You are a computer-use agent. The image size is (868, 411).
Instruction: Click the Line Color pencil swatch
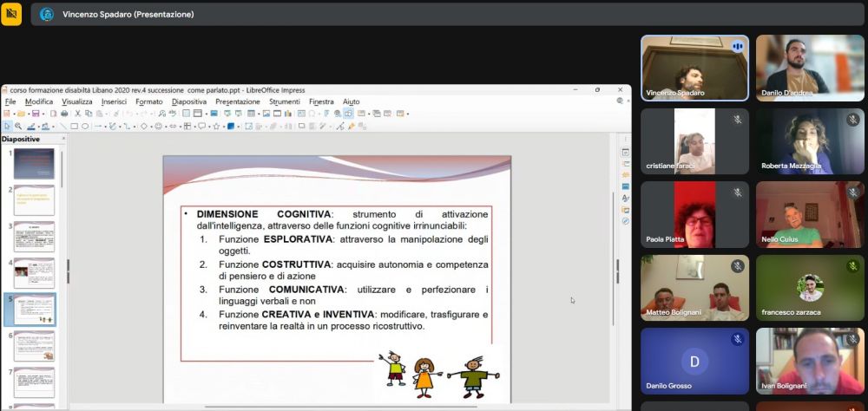pos(31,126)
